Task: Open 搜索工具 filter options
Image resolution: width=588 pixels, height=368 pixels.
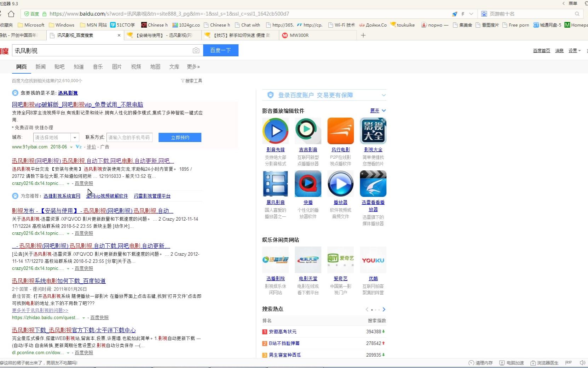Action: click(191, 81)
